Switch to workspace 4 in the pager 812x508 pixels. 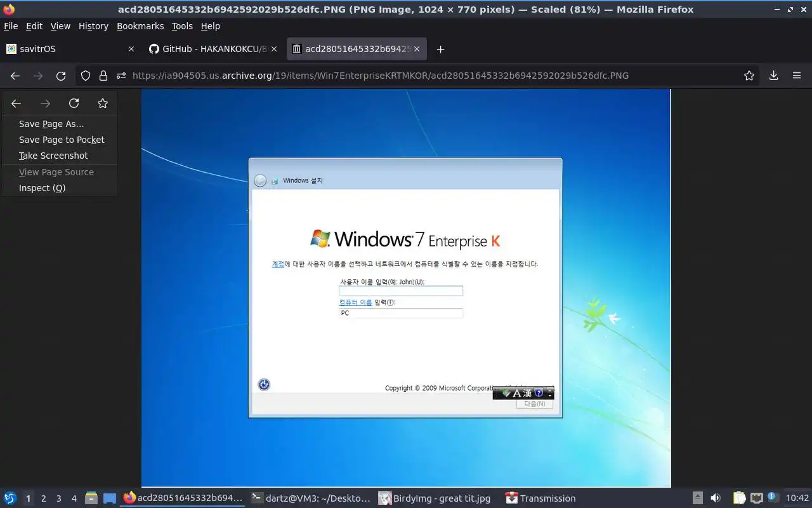pos(74,498)
